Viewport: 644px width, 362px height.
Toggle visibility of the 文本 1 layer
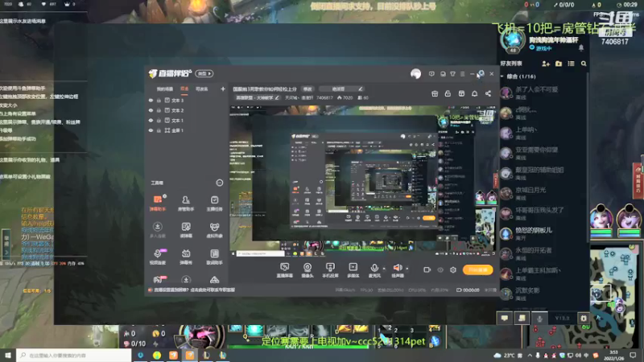151,120
